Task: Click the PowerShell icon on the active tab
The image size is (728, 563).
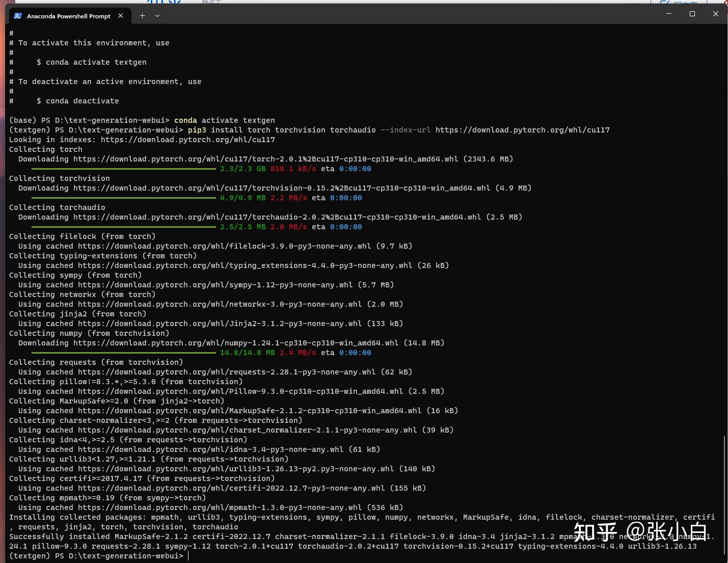Action: point(18,16)
